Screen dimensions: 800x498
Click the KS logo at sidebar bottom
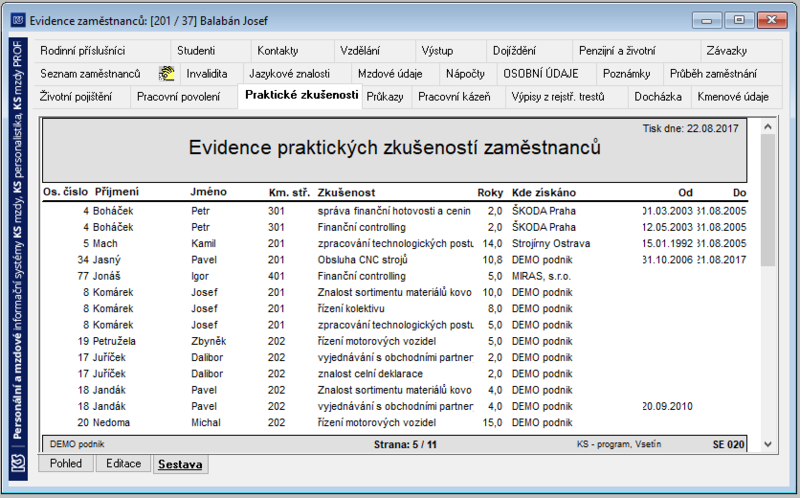pos(18,463)
